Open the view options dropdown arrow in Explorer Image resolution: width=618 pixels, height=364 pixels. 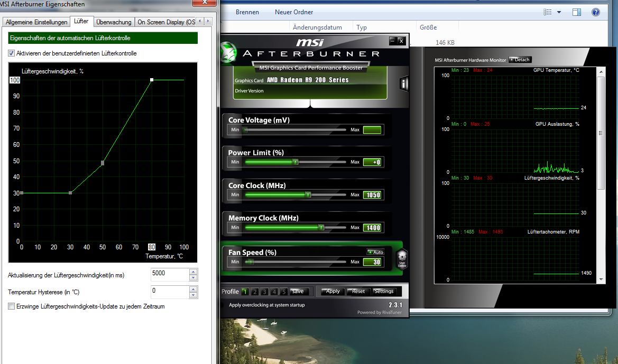559,12
